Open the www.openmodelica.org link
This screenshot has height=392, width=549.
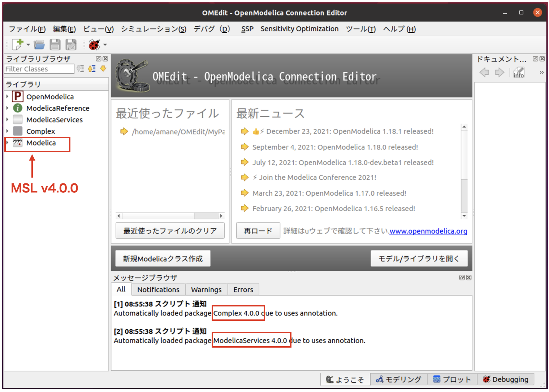428,231
